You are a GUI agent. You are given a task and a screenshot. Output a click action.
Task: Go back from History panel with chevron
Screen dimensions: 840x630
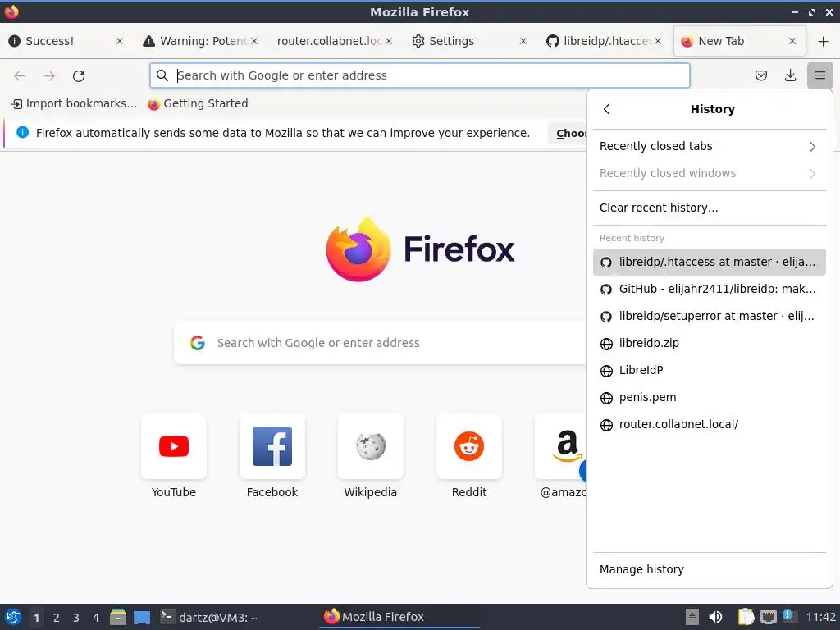point(606,109)
